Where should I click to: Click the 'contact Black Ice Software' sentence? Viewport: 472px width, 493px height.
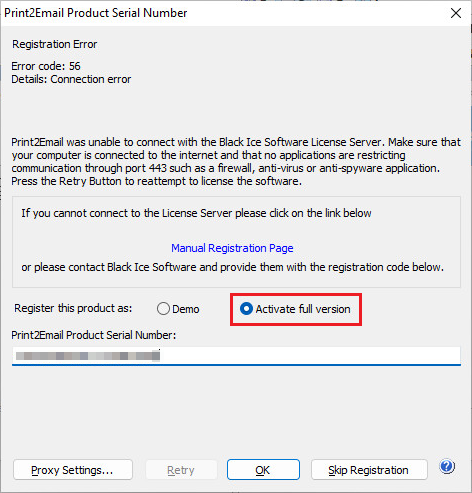tap(233, 267)
